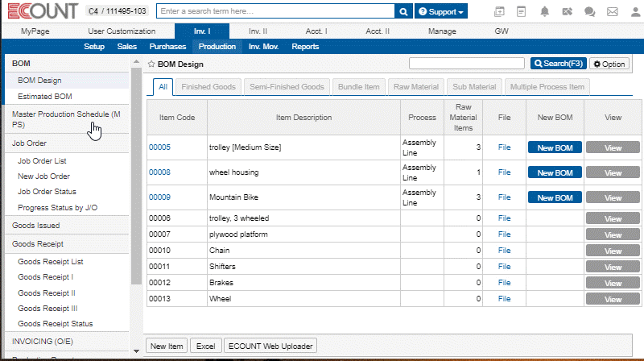Open the Production submenu
This screenshot has width=644, height=361.
[217, 47]
